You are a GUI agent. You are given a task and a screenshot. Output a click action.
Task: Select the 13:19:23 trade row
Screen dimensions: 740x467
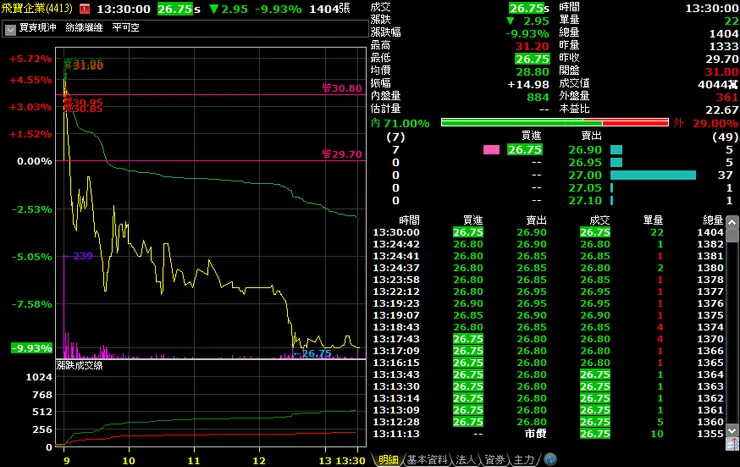pyautogui.click(x=548, y=303)
